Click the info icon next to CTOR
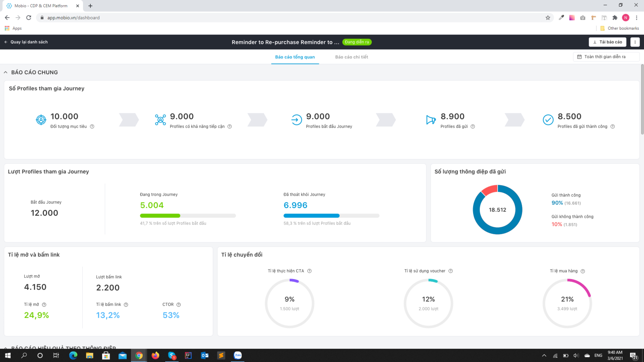Screen dimensions: 644x362 (179, 305)
